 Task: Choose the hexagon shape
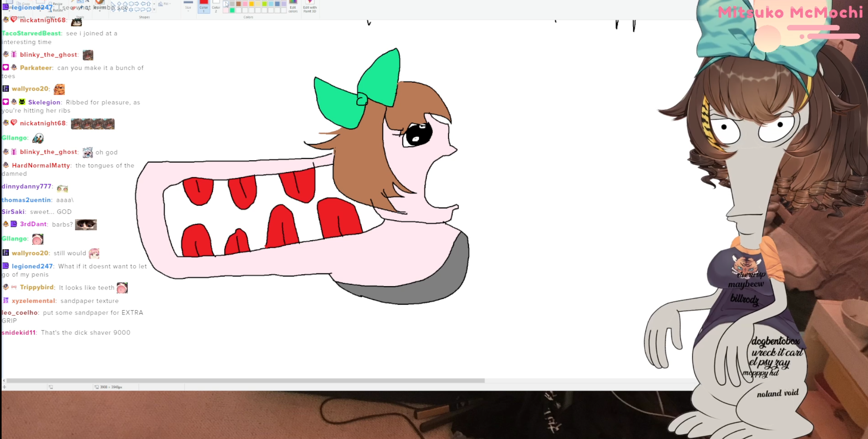tap(131, 4)
